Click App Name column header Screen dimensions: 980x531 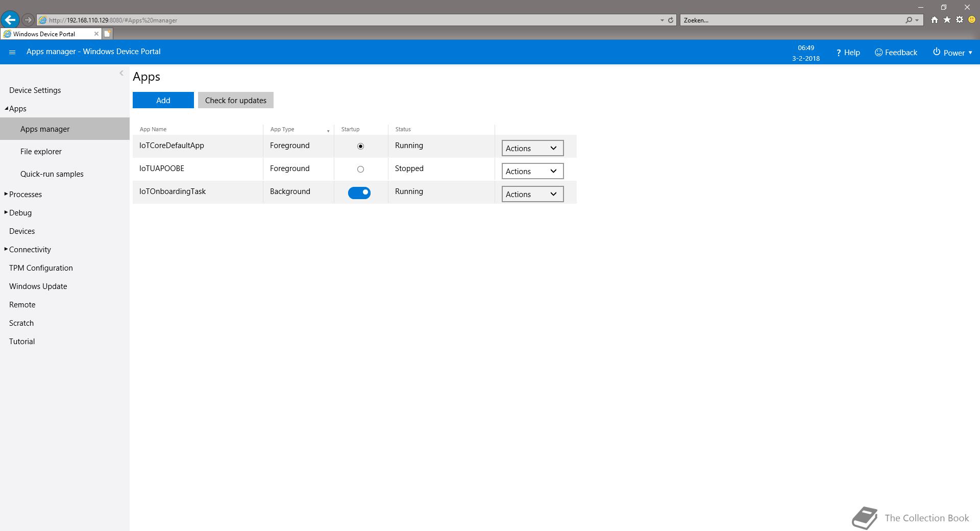[153, 129]
